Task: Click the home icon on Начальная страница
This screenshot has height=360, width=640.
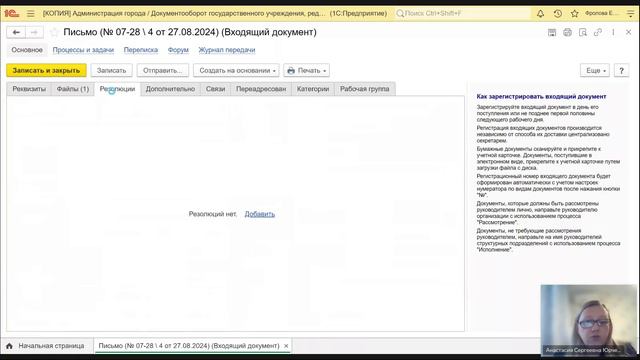Action: [x=9, y=346]
